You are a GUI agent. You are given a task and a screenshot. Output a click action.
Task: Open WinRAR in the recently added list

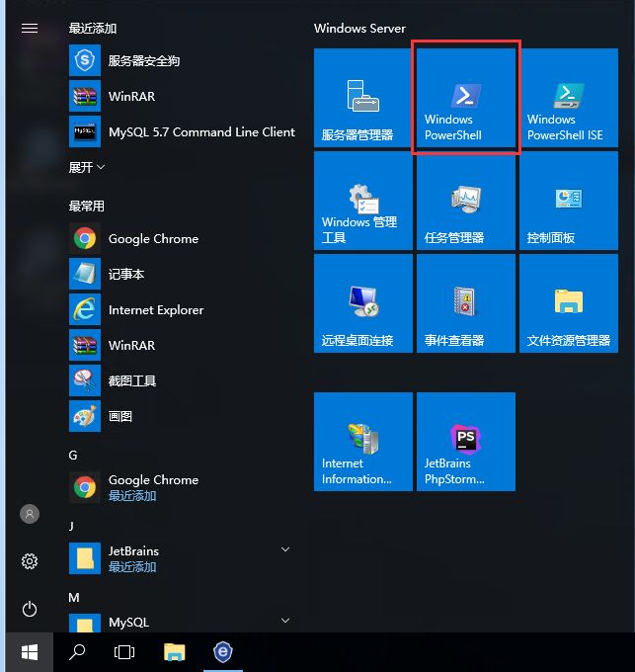tap(182, 96)
